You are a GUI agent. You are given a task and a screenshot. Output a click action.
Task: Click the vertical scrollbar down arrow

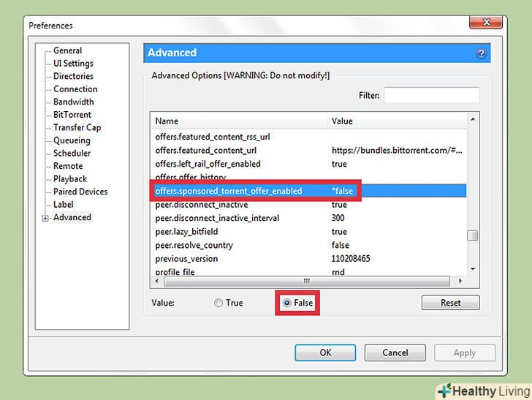click(473, 269)
